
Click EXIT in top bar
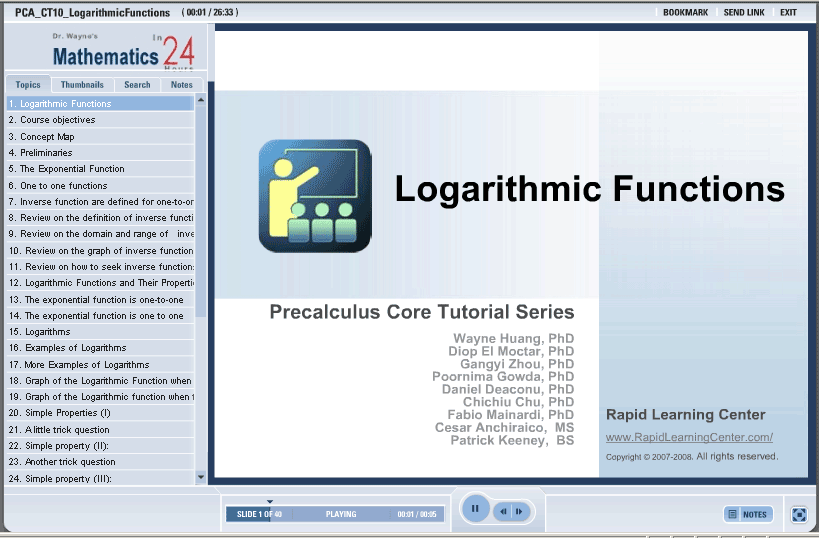coord(788,13)
